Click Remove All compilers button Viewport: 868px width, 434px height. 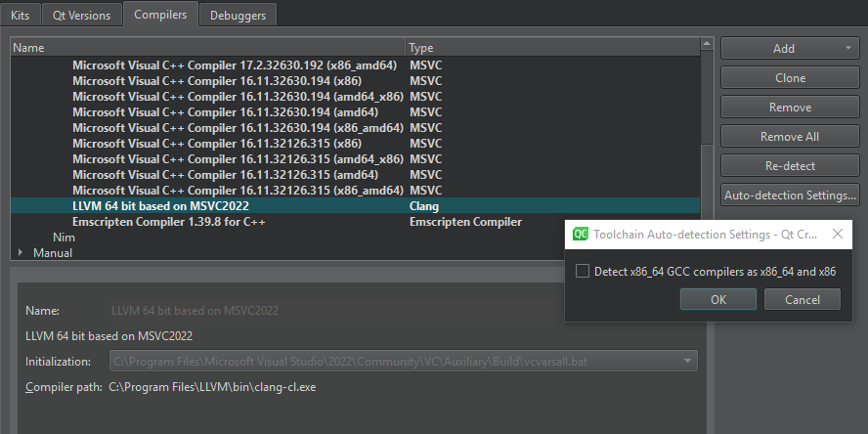click(790, 137)
